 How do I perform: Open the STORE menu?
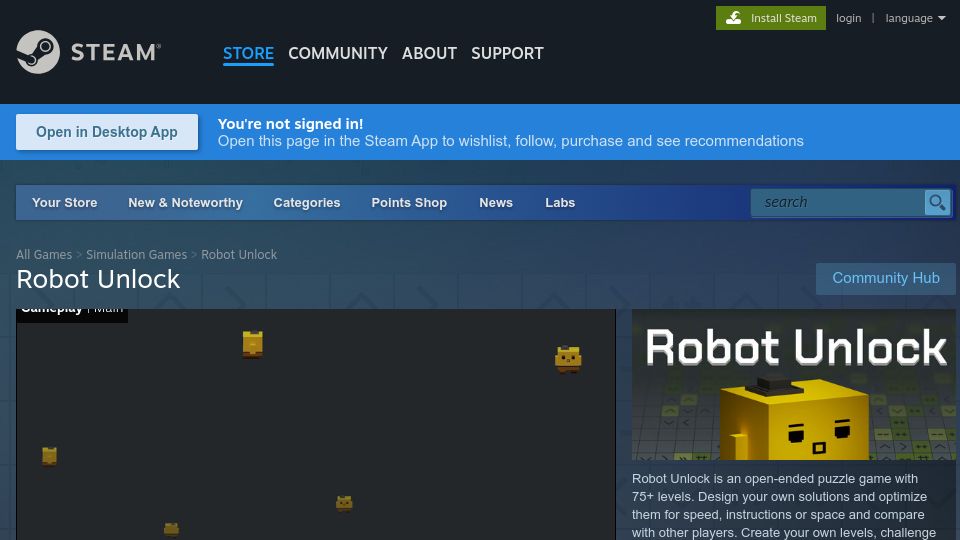click(x=248, y=53)
